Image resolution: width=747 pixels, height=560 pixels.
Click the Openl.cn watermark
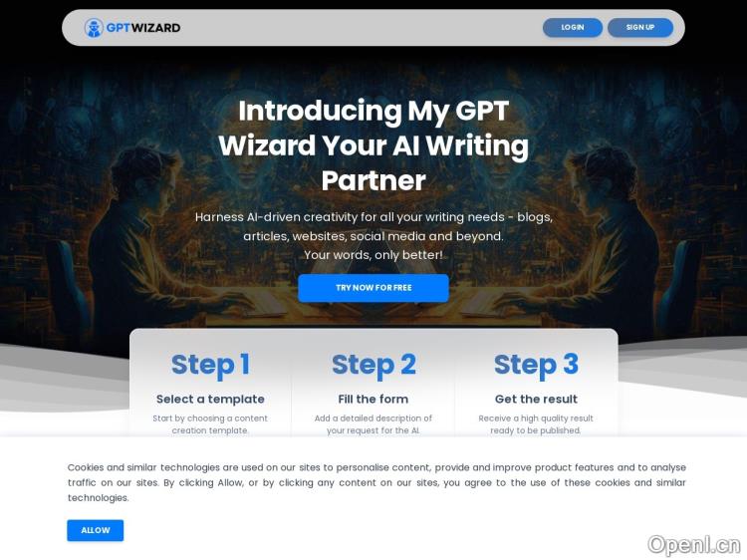point(694,545)
